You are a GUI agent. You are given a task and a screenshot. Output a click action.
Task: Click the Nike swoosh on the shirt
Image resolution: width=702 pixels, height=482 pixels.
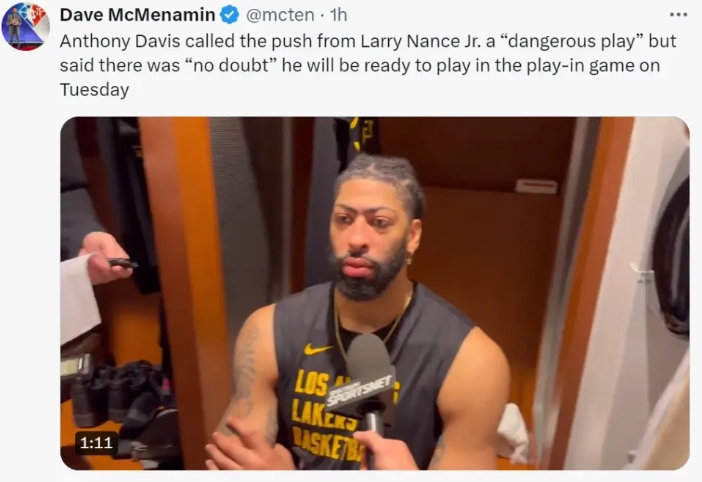(x=317, y=349)
